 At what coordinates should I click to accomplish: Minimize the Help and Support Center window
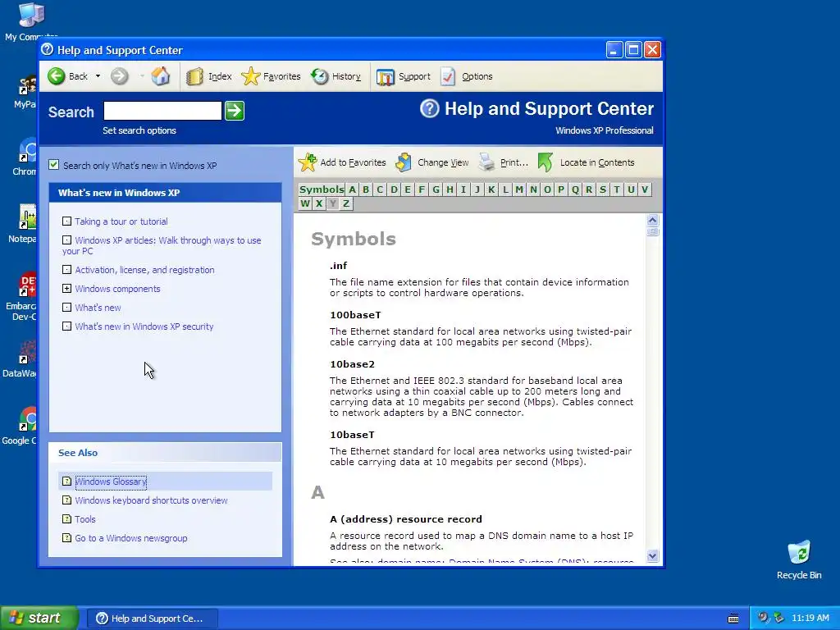614,50
